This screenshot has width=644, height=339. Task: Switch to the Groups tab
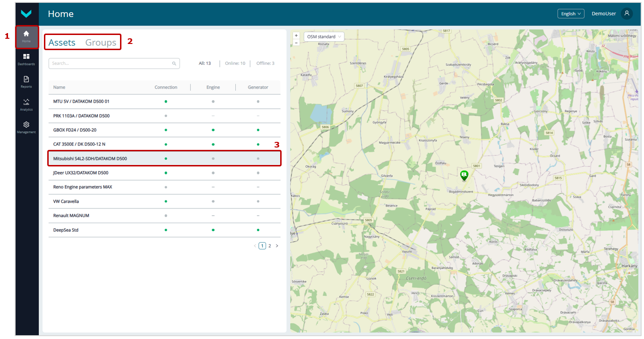tap(101, 43)
